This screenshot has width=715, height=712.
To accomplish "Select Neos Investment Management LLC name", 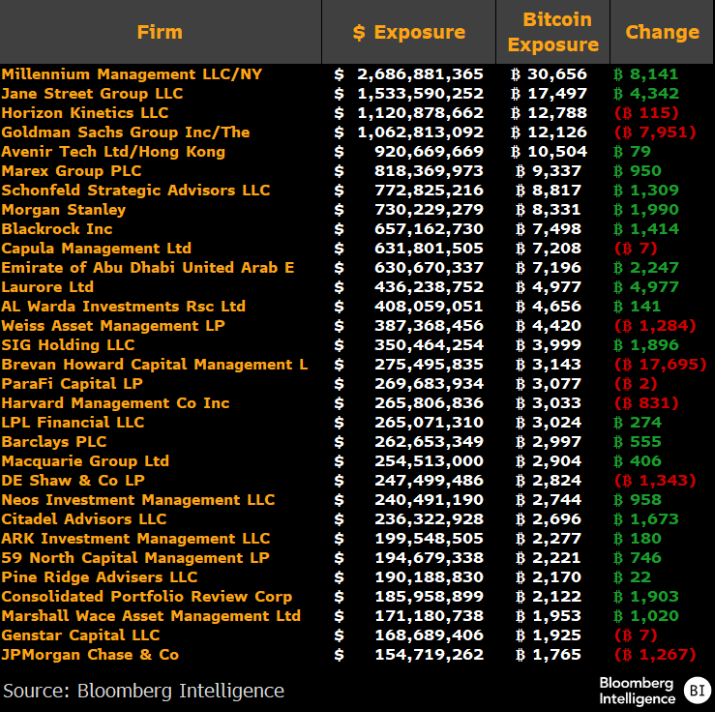I will tap(138, 499).
